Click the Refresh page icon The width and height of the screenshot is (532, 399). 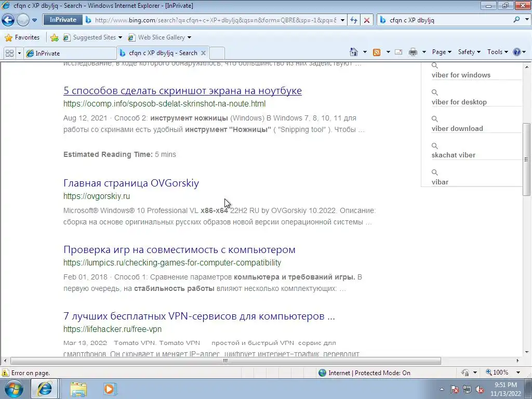pyautogui.click(x=354, y=20)
